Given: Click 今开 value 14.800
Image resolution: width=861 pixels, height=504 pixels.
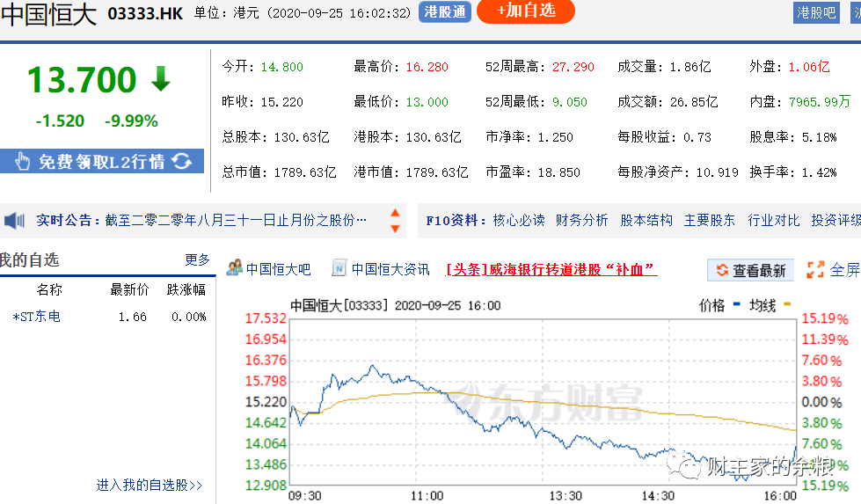Looking at the screenshot, I should (x=281, y=67).
